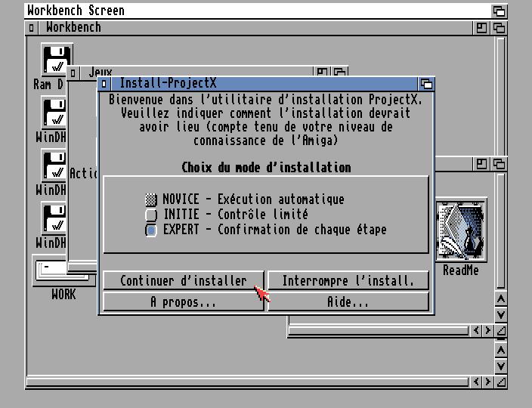Click ReadMe window zoom gadget

[481, 164]
